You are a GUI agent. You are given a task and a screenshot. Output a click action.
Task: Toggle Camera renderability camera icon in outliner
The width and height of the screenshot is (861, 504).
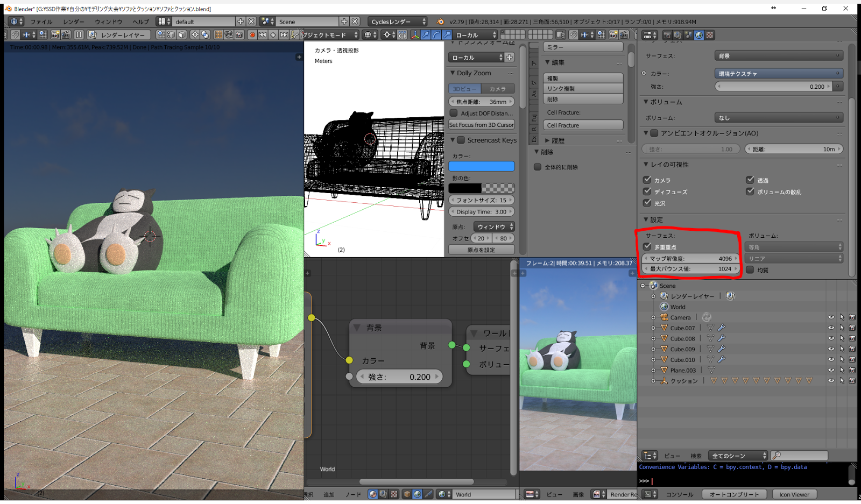point(852,317)
